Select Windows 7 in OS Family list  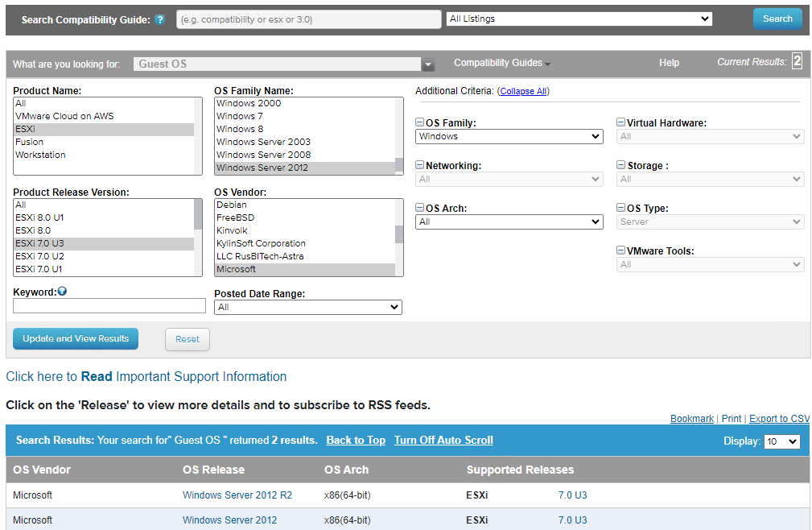click(x=305, y=116)
